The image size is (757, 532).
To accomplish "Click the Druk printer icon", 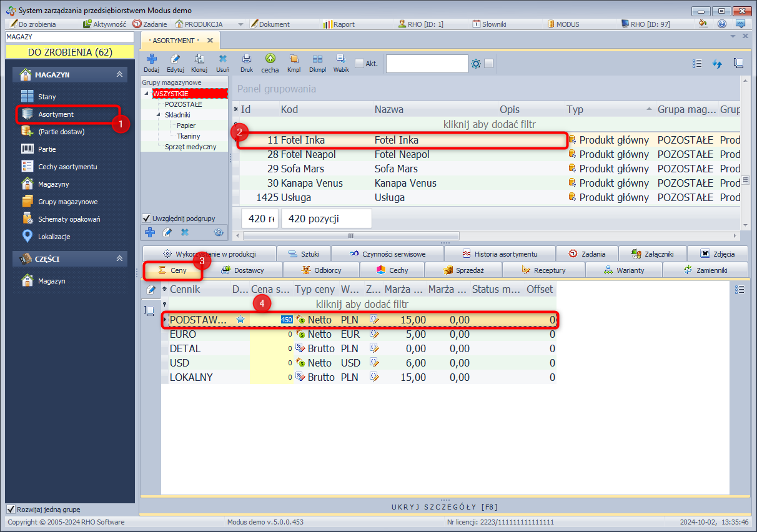I will pos(247,62).
